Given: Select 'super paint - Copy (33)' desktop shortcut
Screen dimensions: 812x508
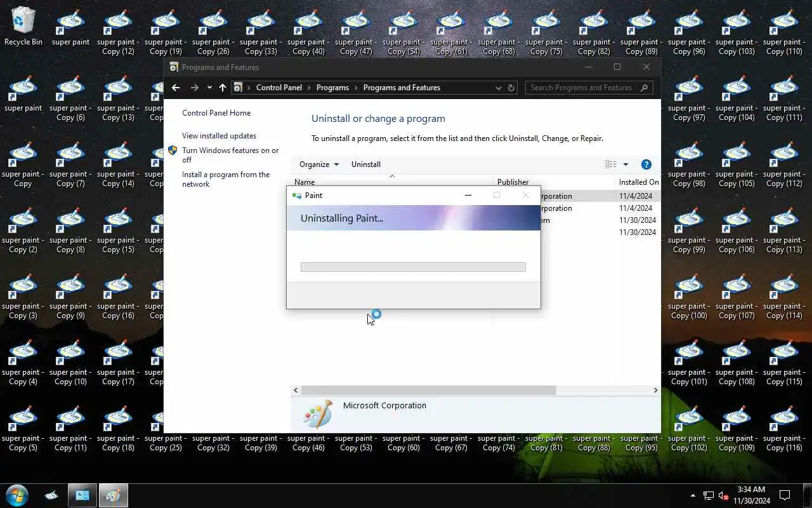Looking at the screenshot, I should click(261, 32).
